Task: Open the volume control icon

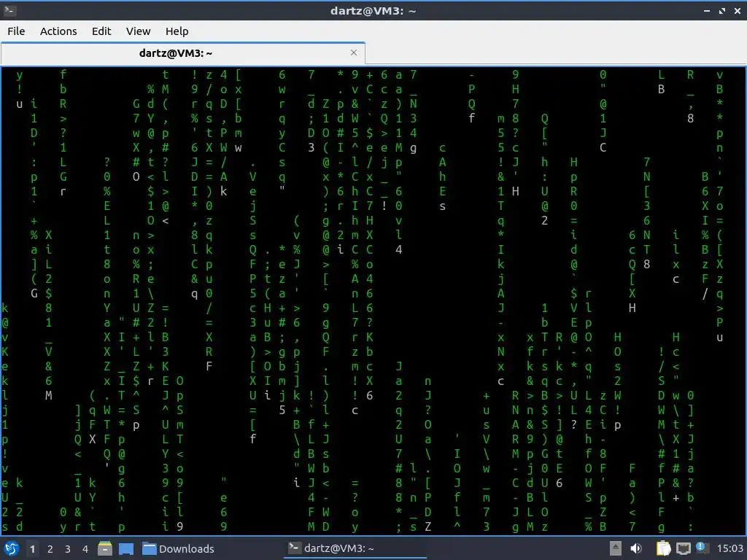Action: point(636,548)
